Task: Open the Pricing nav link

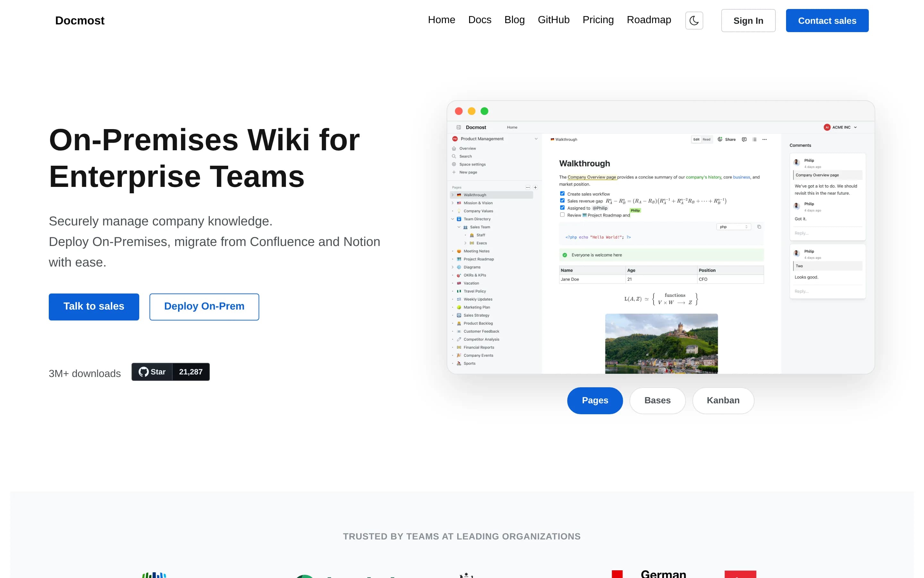Action: [598, 20]
